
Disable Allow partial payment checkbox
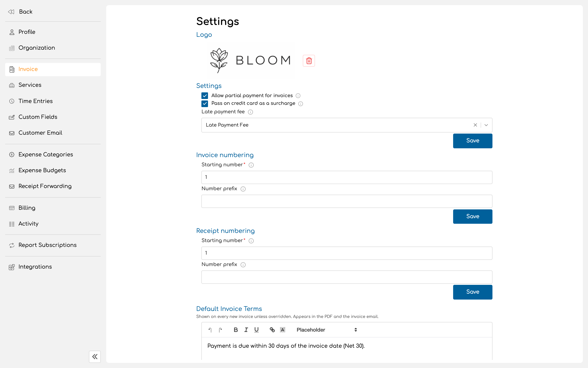tap(205, 96)
